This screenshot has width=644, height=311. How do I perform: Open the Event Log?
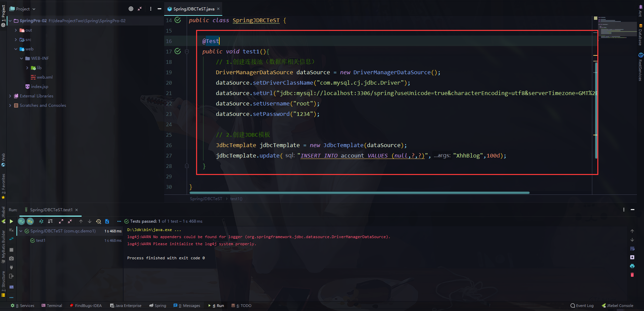[582, 306]
